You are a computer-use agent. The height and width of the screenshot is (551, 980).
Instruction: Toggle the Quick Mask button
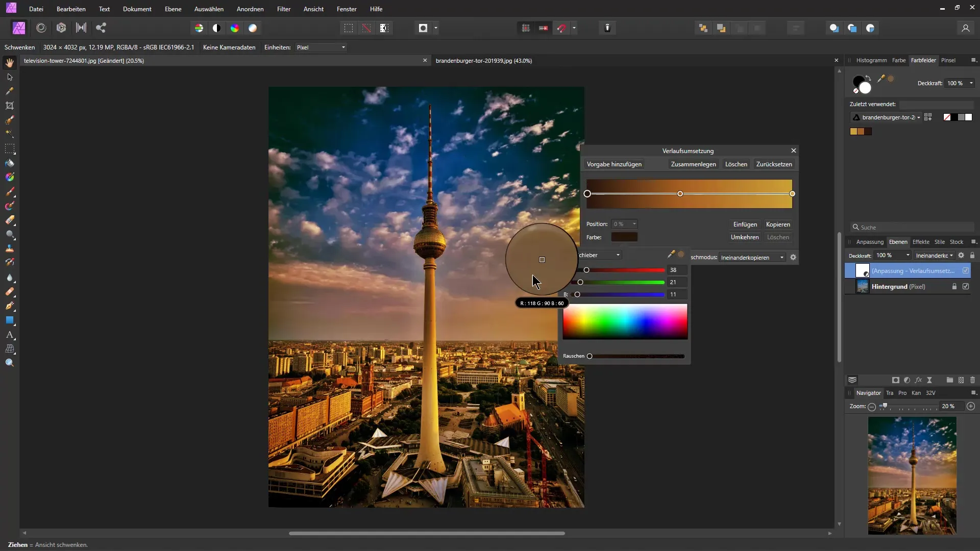[423, 28]
